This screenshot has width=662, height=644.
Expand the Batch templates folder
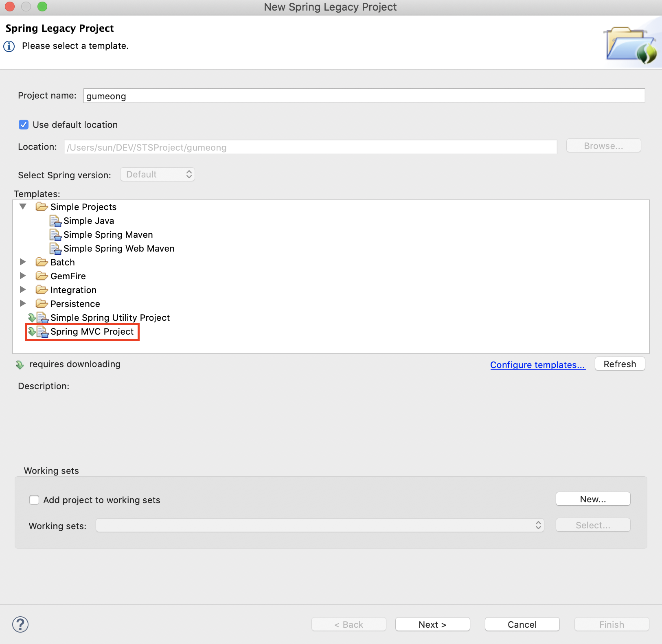[23, 262]
